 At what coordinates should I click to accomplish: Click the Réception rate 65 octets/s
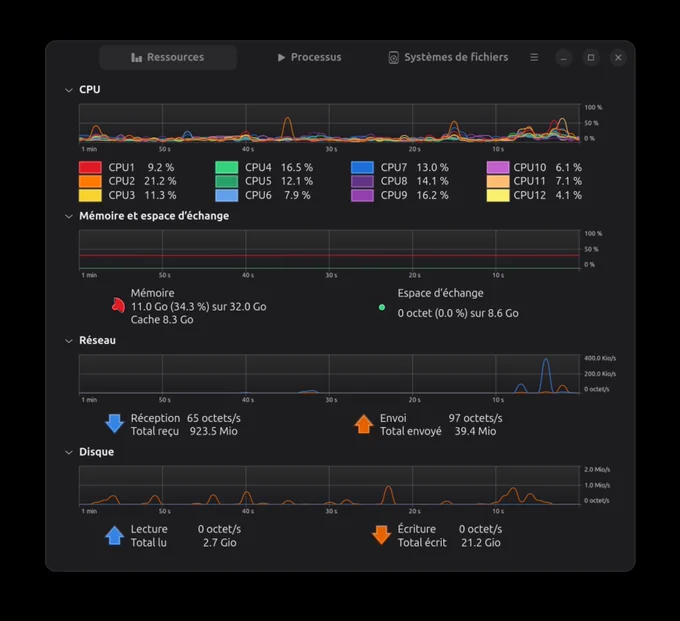214,418
